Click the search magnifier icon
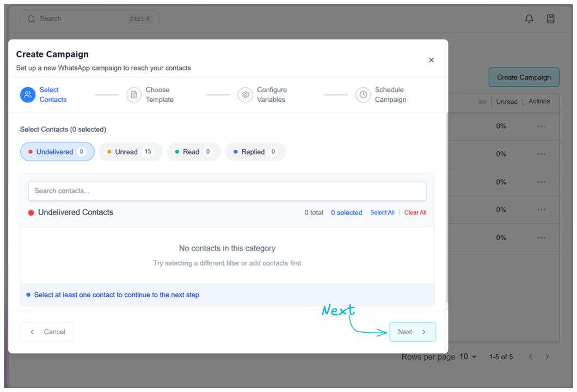The image size is (577, 392). (x=31, y=19)
